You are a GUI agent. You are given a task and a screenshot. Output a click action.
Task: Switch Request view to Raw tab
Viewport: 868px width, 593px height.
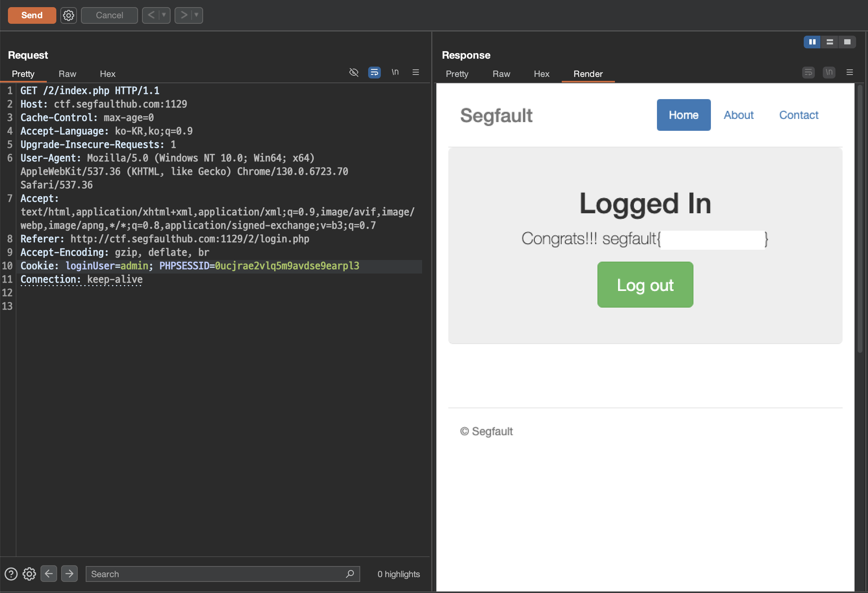click(67, 74)
